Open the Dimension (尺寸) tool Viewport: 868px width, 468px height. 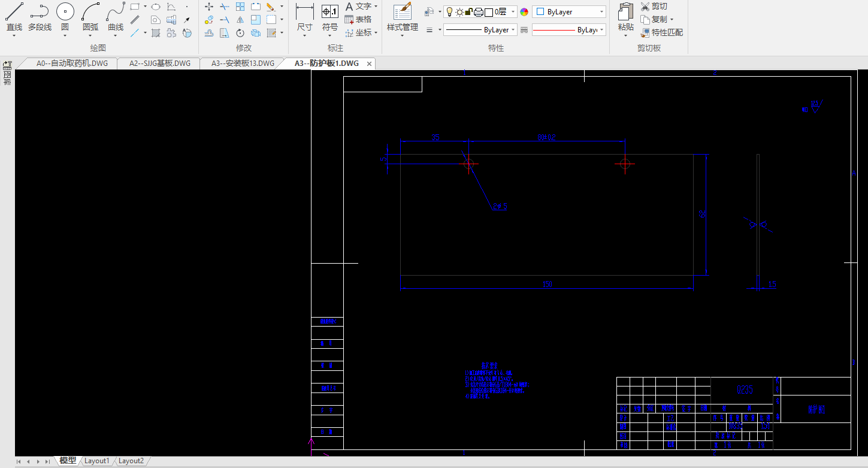[305, 17]
